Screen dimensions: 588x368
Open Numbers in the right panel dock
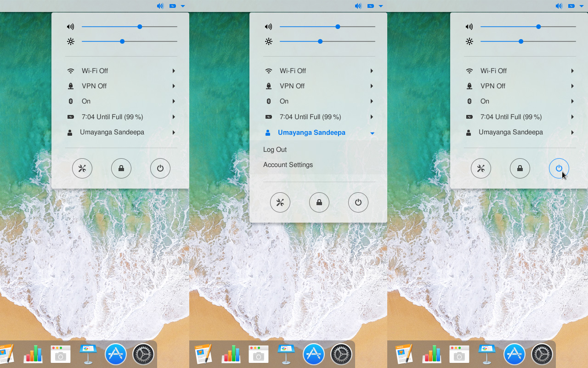click(x=432, y=354)
